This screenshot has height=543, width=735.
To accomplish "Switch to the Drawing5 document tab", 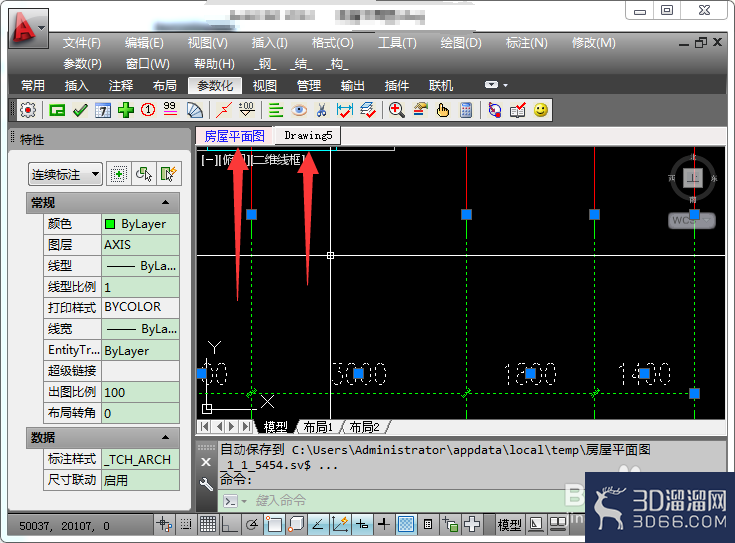I will (x=308, y=136).
